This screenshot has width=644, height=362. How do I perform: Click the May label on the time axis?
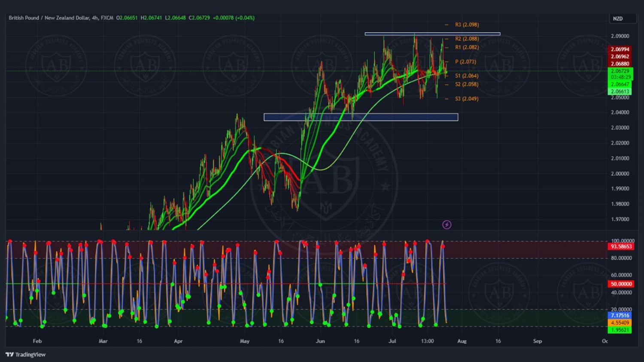coord(244,341)
